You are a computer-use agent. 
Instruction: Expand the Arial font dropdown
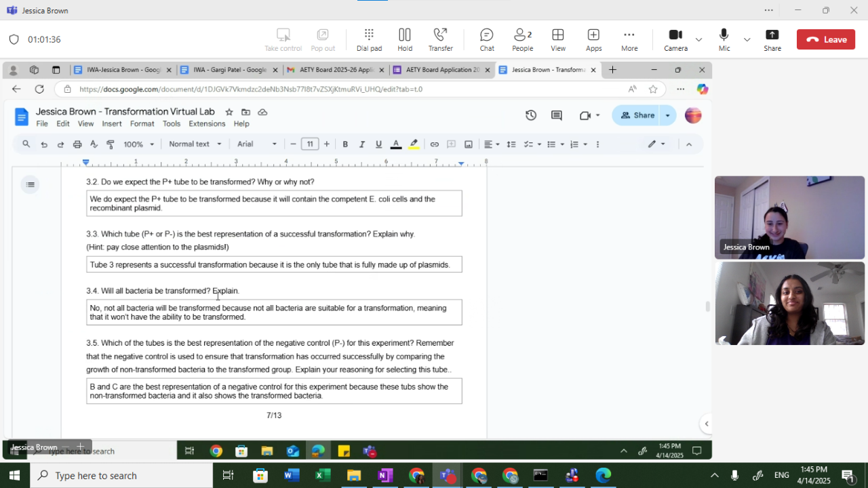point(256,144)
